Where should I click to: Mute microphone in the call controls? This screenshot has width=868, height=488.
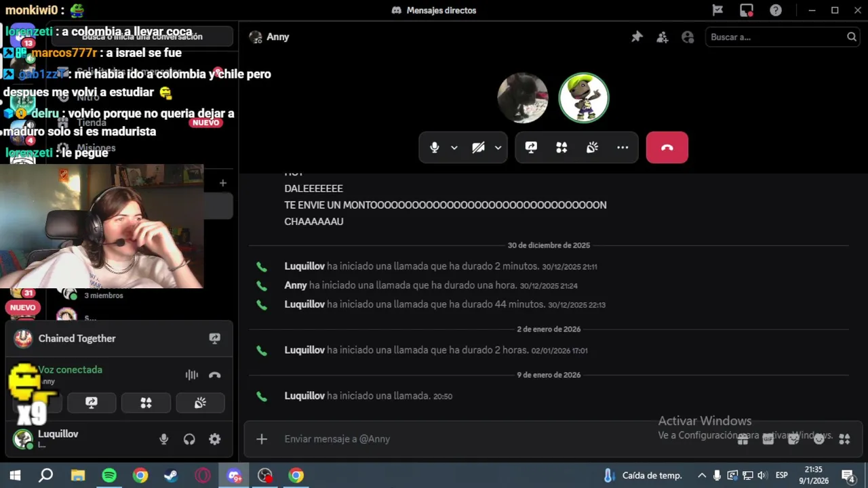click(x=435, y=147)
